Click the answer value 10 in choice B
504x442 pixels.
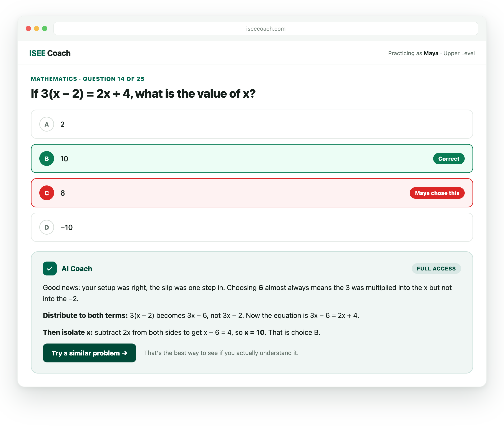64,159
